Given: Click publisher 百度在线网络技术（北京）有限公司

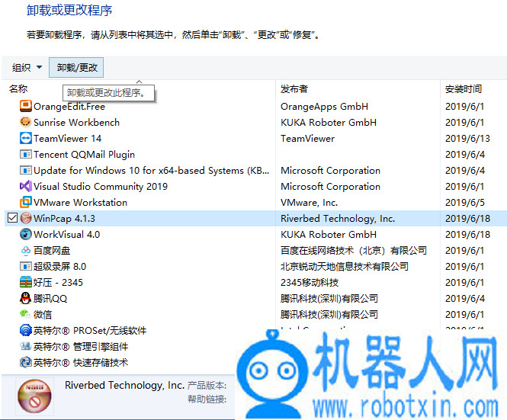Looking at the screenshot, I should (354, 250).
